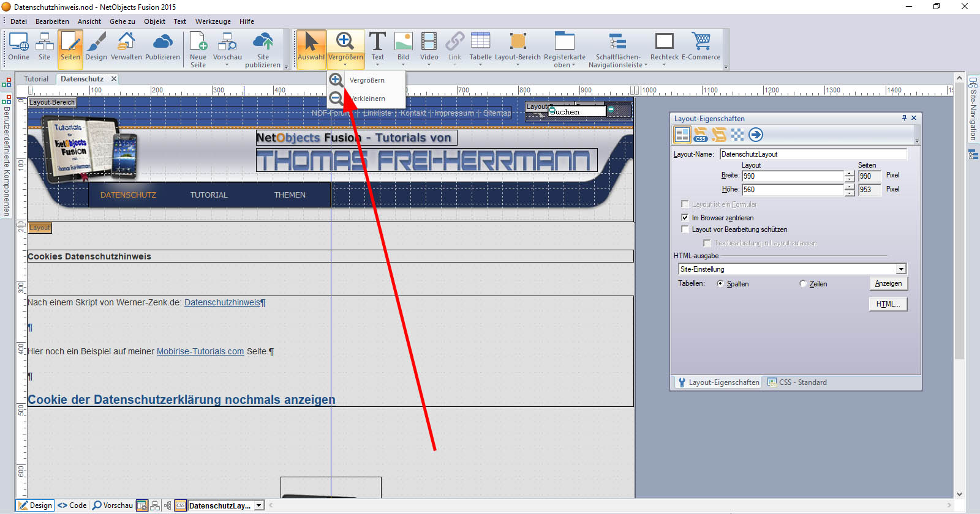Expand the DatenschutzLayout selector at bottom
Viewport: 980px width, 514px height.
tap(259, 505)
